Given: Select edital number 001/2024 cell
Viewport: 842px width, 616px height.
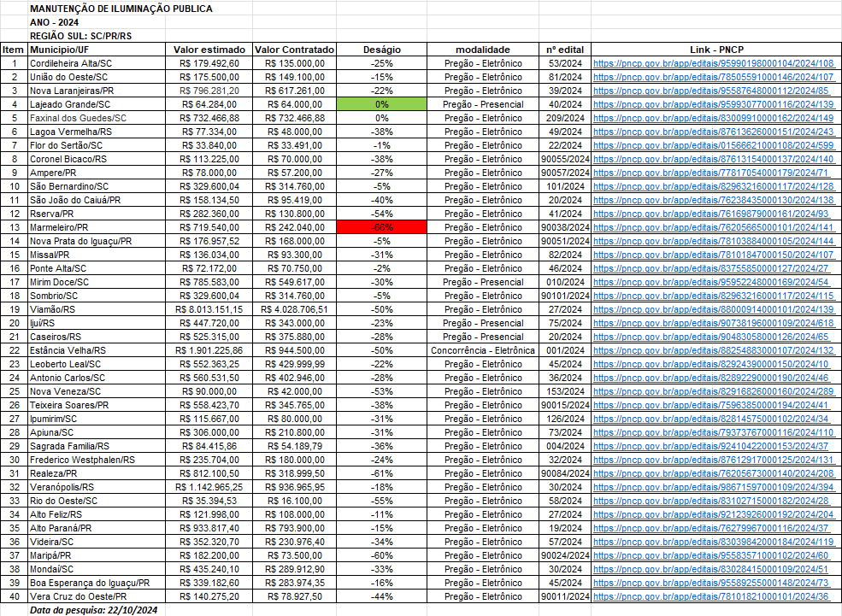Looking at the screenshot, I should coord(565,350).
